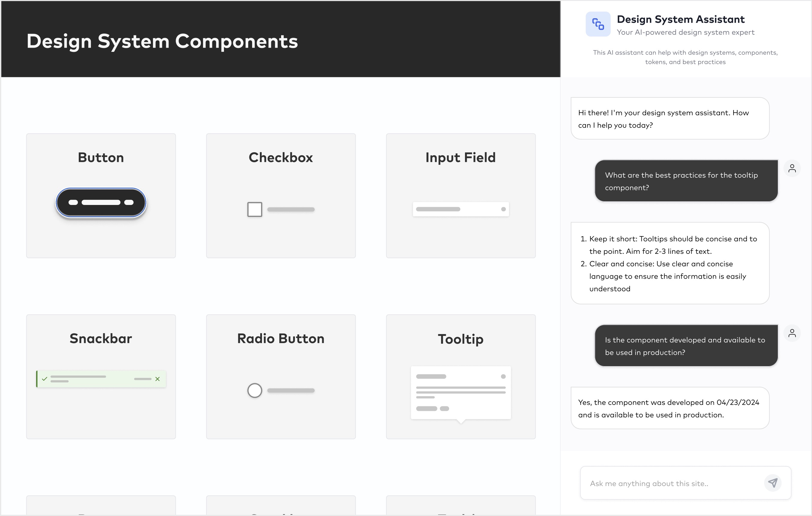Open the Snackbar component card title
Screen dimensions: 812x516
101,339
